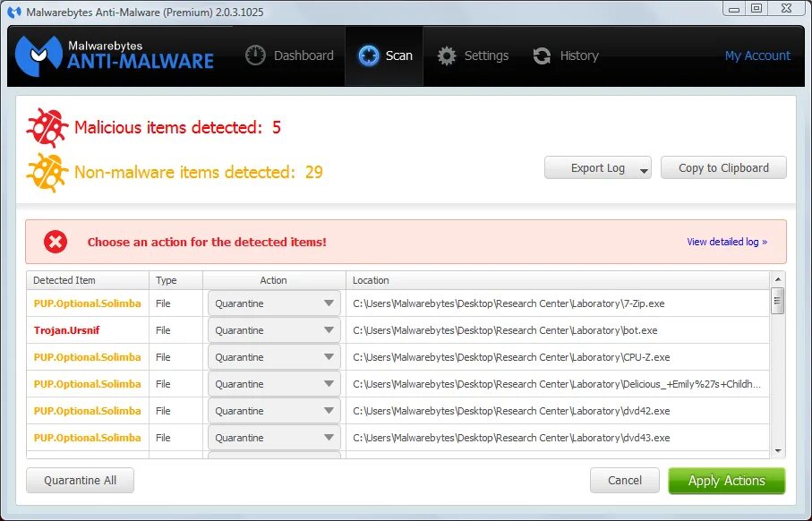Select the Trojan.Ursnif detected item

67,330
